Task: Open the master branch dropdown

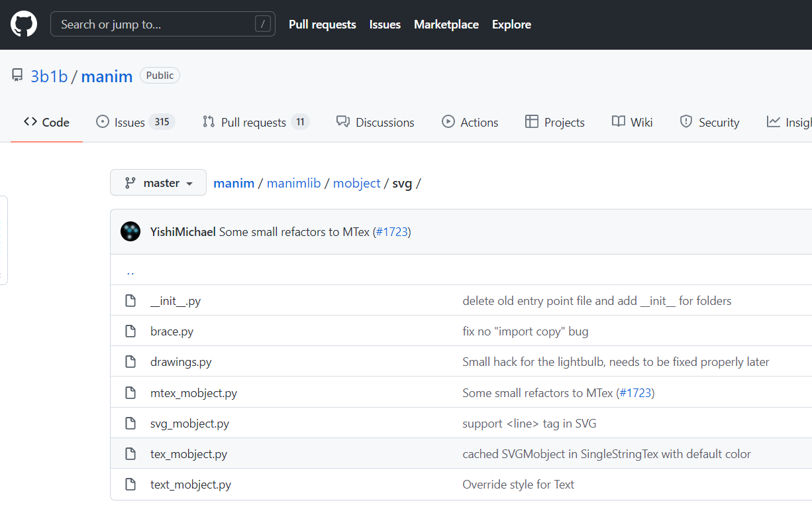Action: (x=158, y=182)
